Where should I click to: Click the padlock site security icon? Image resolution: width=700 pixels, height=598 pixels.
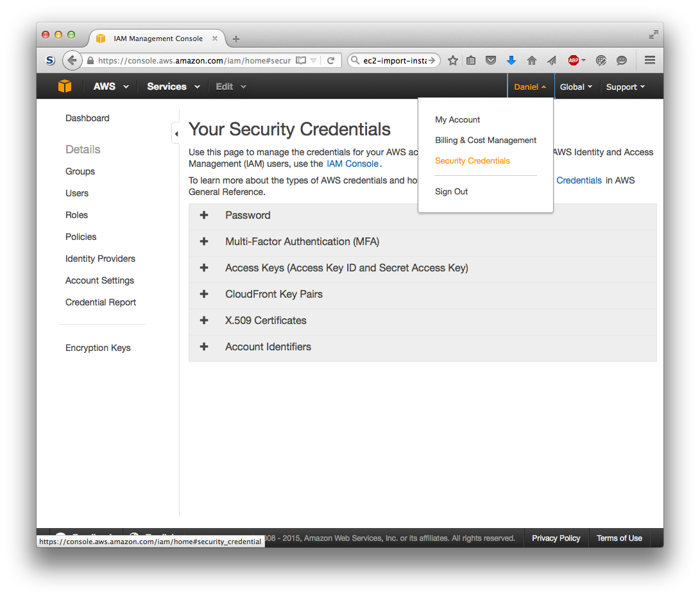click(90, 60)
